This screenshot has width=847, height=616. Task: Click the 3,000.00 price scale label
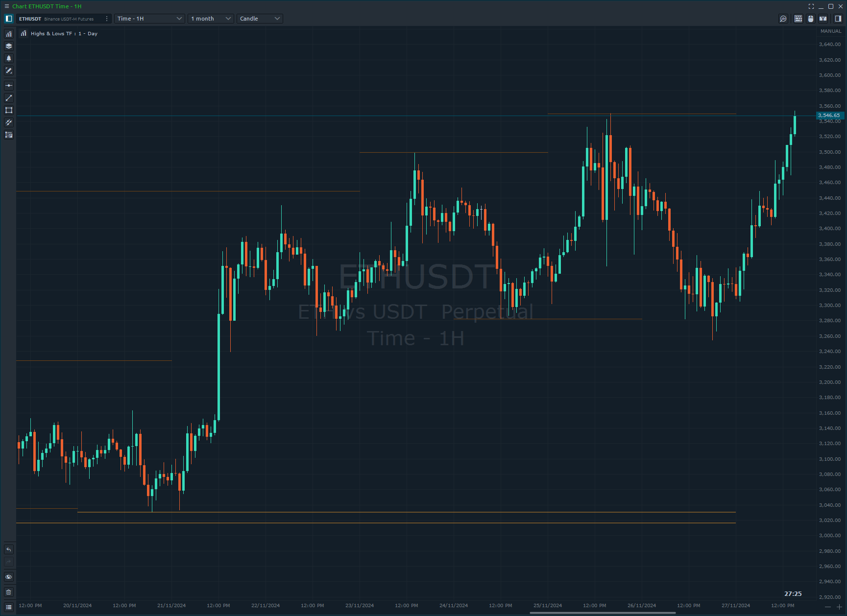coord(830,536)
